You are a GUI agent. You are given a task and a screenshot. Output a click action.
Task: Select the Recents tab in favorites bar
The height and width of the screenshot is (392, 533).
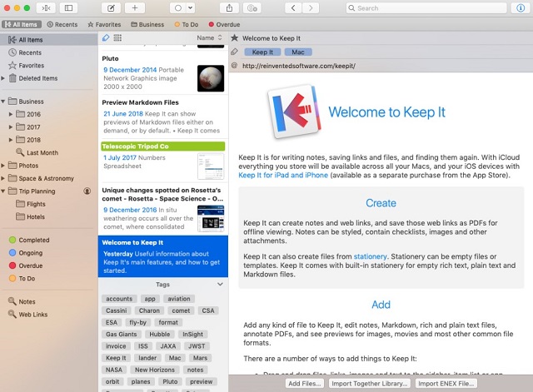(62, 24)
